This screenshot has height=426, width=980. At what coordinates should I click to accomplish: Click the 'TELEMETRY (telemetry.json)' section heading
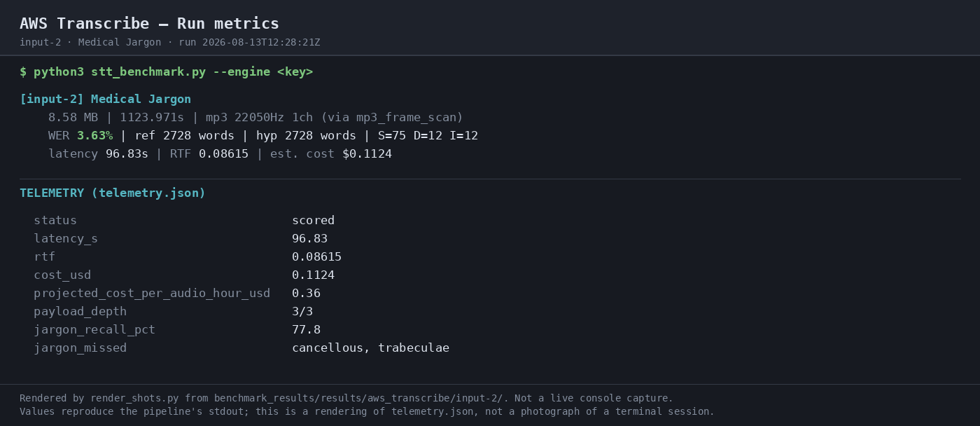click(113, 193)
